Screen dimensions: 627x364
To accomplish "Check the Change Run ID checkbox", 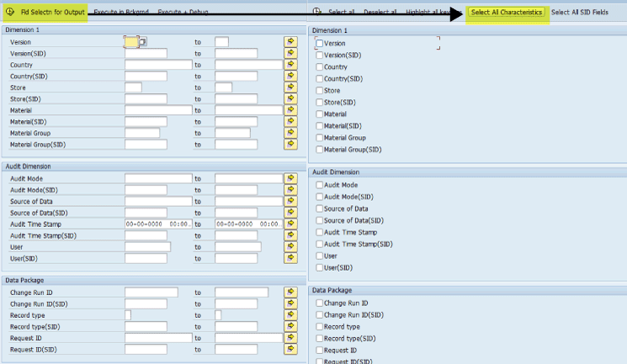I will tap(319, 303).
